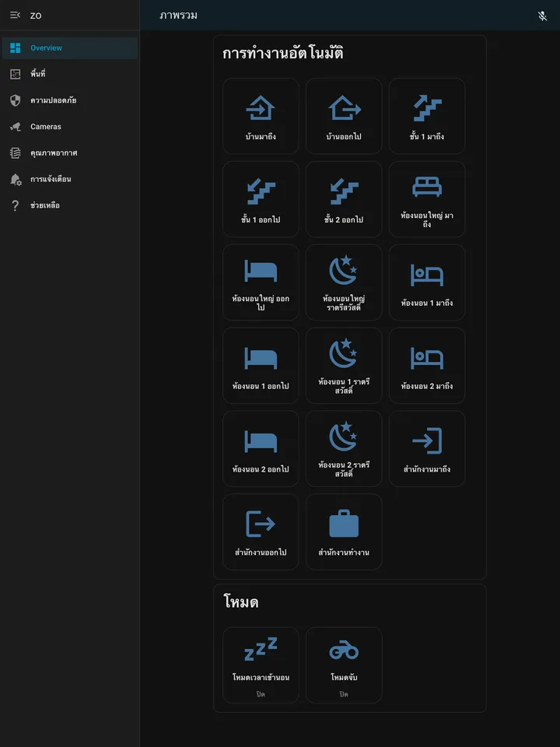Image resolution: width=560 pixels, height=747 pixels.
Task: Click the bell notification settings icon
Action: 16,179
